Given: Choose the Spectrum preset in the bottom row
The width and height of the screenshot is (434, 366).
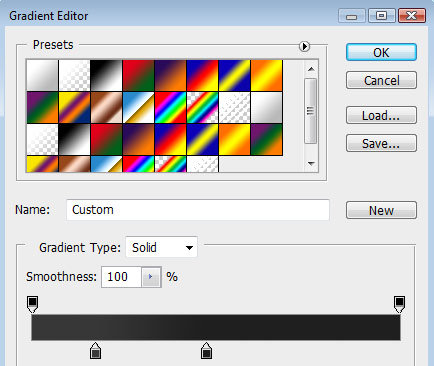Looking at the screenshot, I should click(x=138, y=164).
